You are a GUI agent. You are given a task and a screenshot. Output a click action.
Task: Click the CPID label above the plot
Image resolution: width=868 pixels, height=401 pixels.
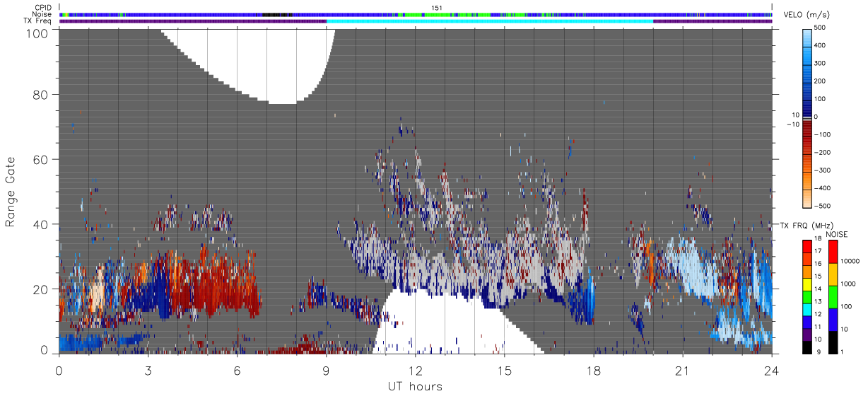pos(42,8)
